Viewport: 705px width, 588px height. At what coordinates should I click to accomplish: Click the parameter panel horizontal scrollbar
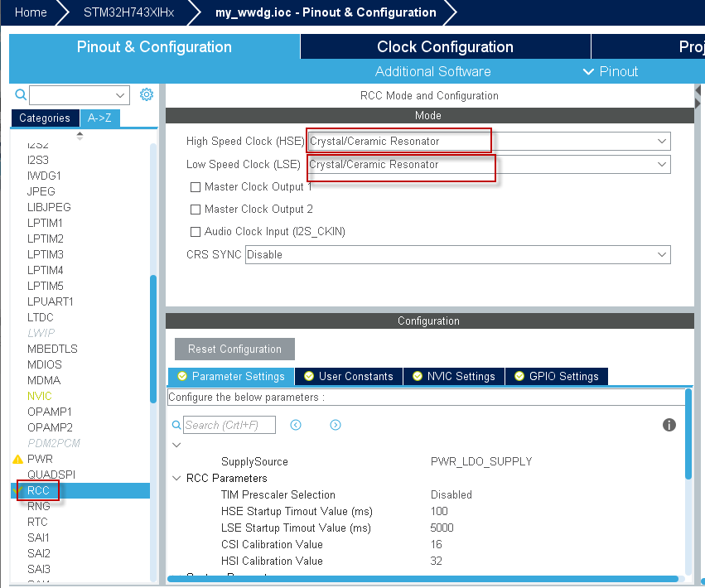(423, 579)
